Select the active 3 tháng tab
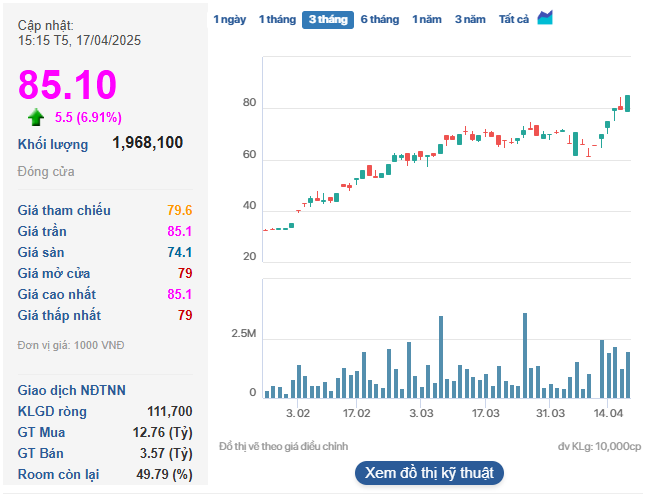667x496 pixels. (x=329, y=19)
